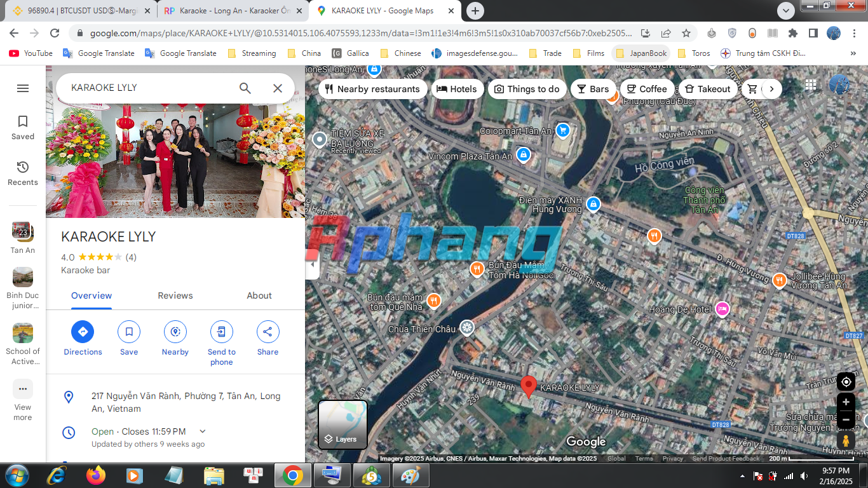Bookmark this page with the star

686,33
